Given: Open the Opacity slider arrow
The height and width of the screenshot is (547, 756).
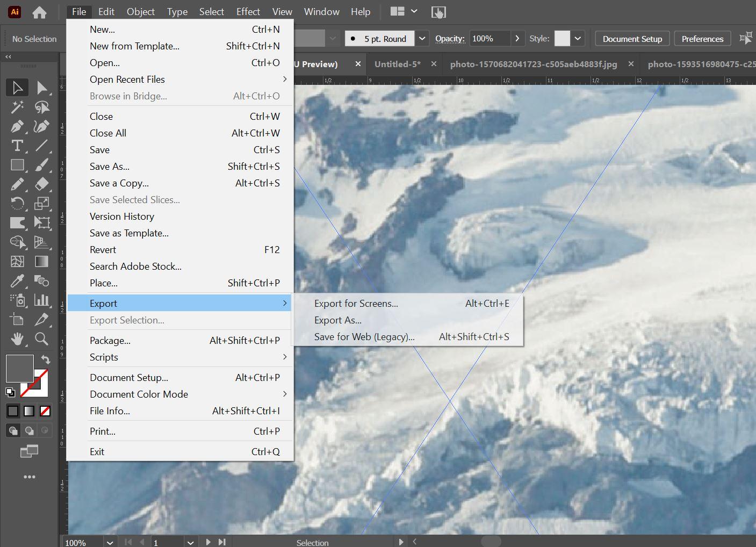Looking at the screenshot, I should coord(517,39).
